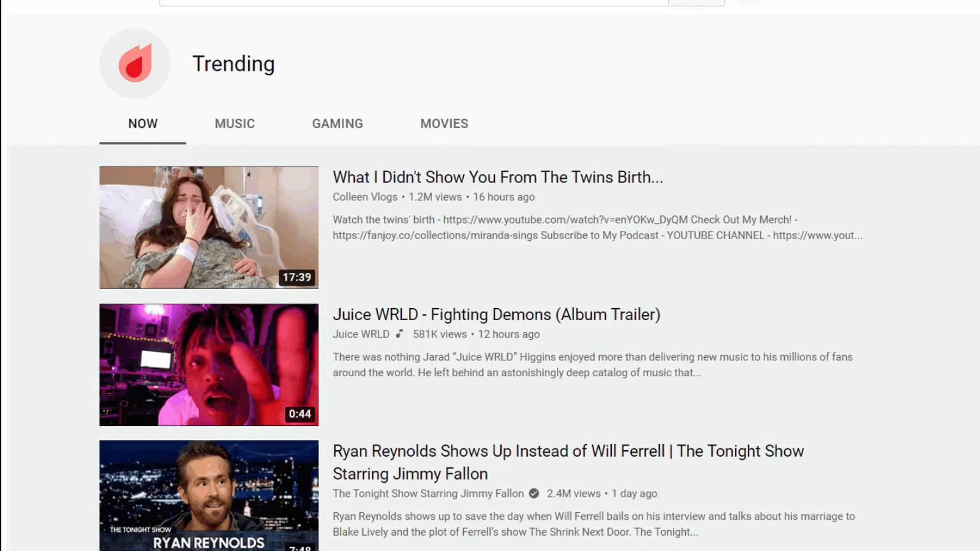
Task: Click the verified badge beside The Tonight Show
Action: (533, 493)
